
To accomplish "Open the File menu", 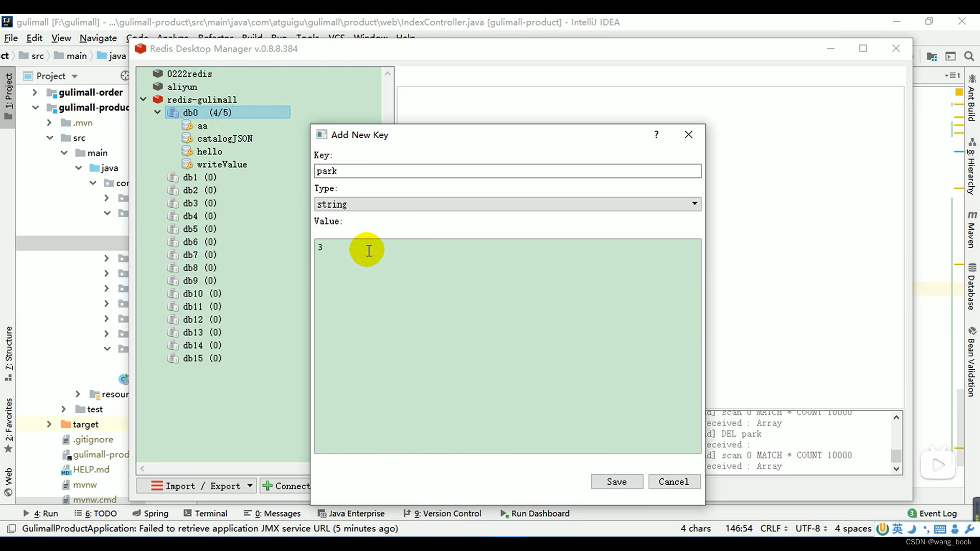I will click(11, 38).
